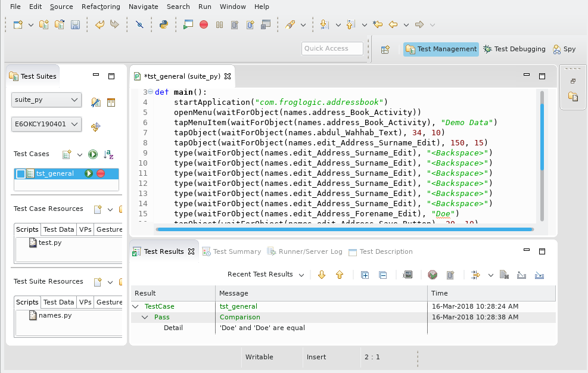The width and height of the screenshot is (588, 373).
Task: Tick the tst_general test case checkbox
Action: [20, 174]
